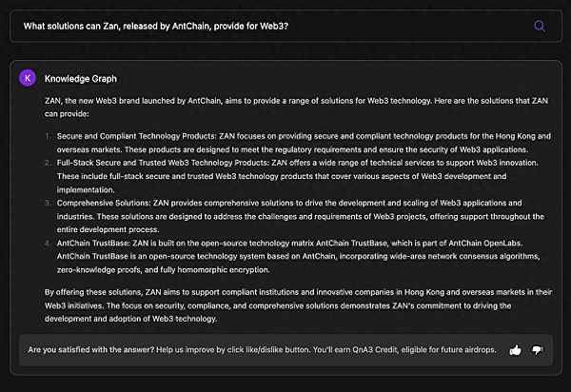Click the QnA3 Credit airdrops message
The image size is (571, 392).
[381, 350]
